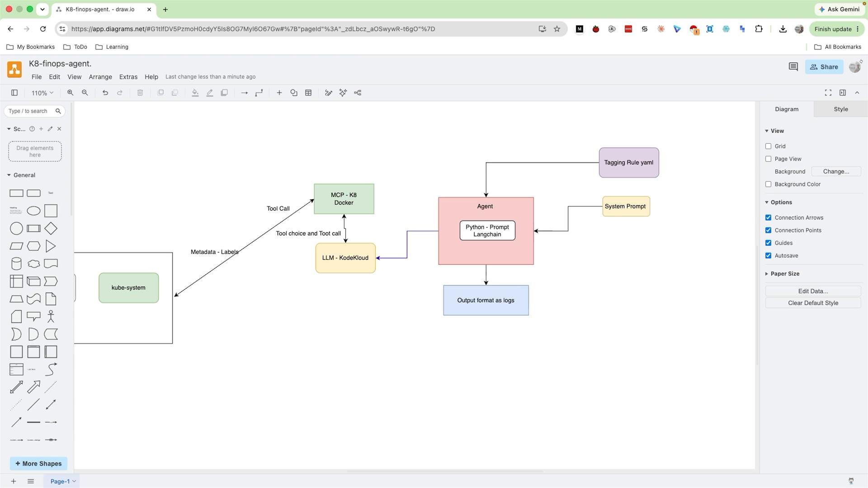Pick the cylinder shape from General
Screen dimensions: 868x488
pyautogui.click(x=16, y=264)
